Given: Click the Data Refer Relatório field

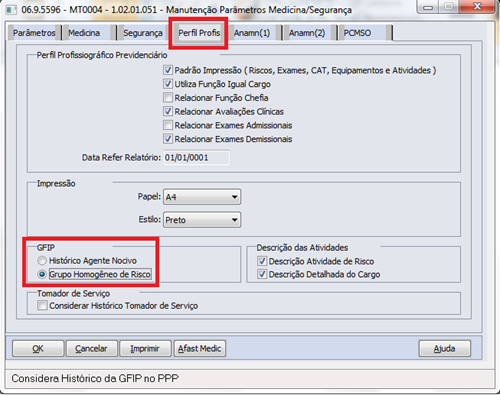Looking at the screenshot, I should (196, 158).
